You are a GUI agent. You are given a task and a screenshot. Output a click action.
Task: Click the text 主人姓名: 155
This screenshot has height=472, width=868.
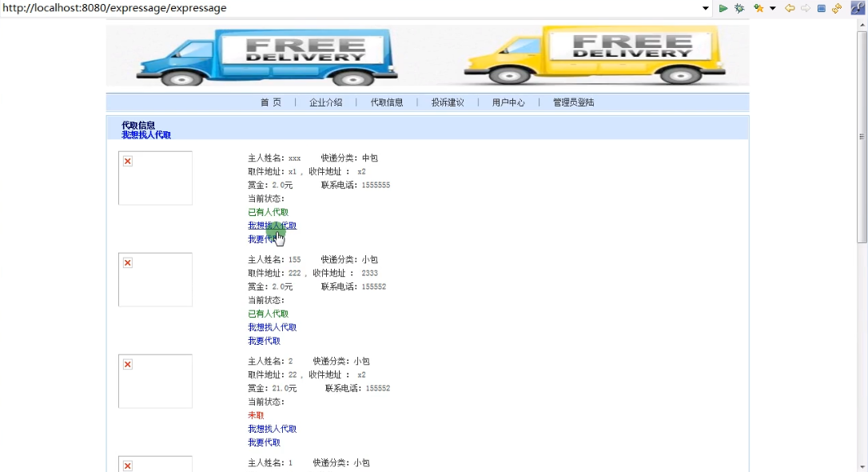[275, 259]
